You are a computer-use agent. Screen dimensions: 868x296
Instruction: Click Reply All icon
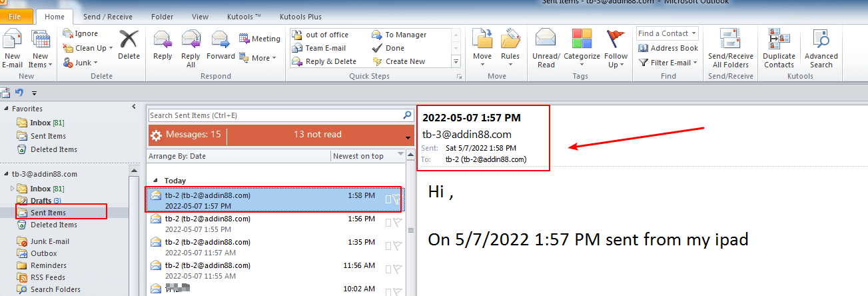(x=191, y=48)
